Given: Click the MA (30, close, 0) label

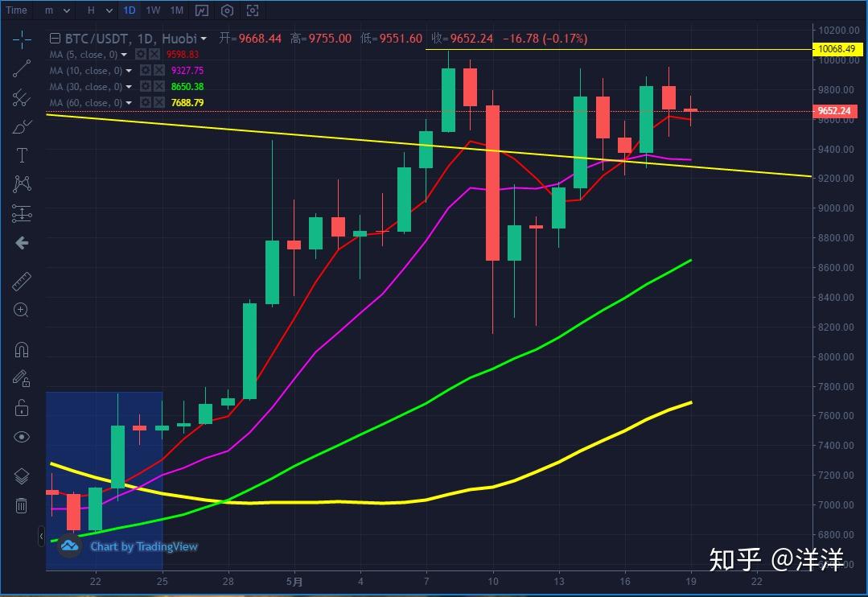Looking at the screenshot, I should click(x=86, y=86).
